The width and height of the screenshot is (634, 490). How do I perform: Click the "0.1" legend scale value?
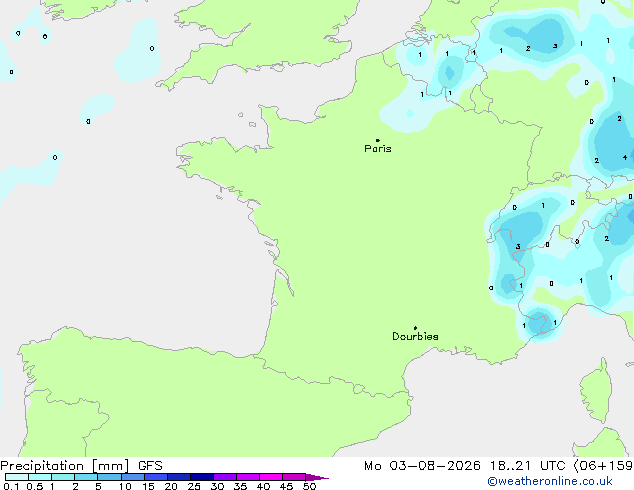click(x=11, y=486)
